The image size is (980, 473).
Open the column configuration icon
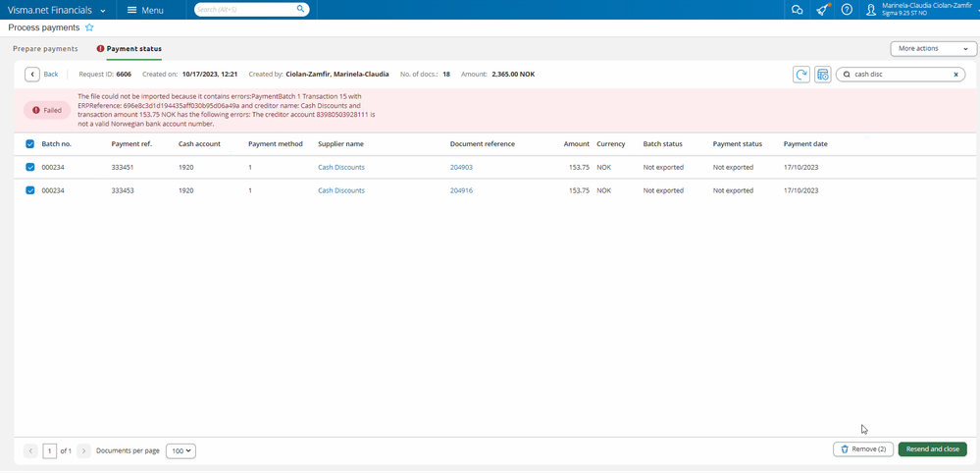pyautogui.click(x=822, y=75)
